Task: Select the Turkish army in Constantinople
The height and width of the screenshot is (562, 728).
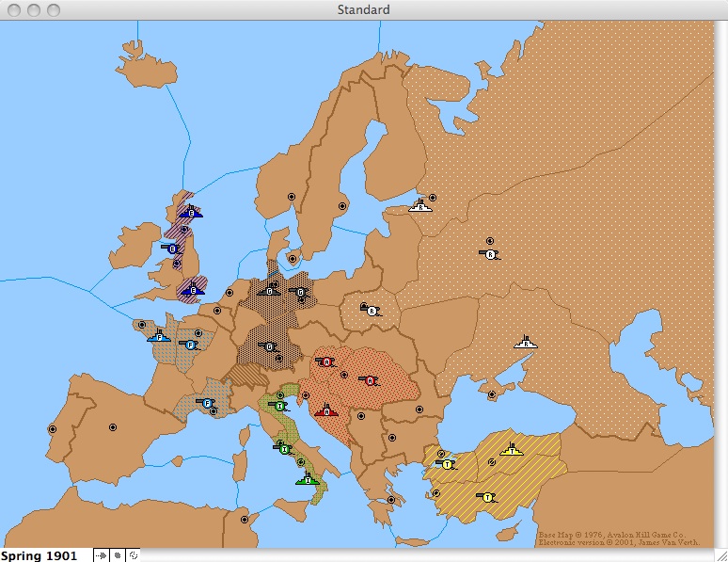Action: pos(447,464)
